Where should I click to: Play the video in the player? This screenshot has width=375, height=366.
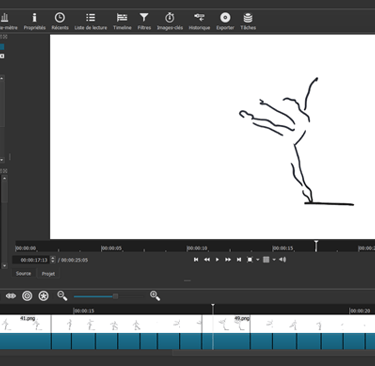pos(217,260)
